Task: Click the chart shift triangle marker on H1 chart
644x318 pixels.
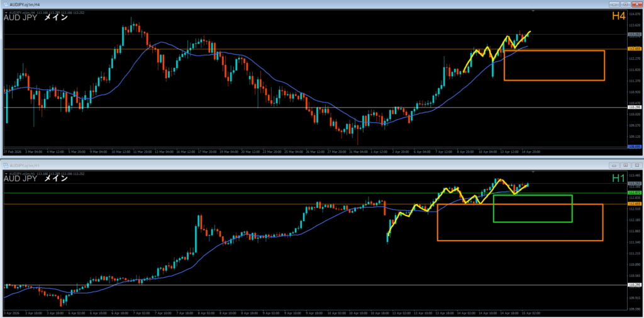Action: point(533,171)
